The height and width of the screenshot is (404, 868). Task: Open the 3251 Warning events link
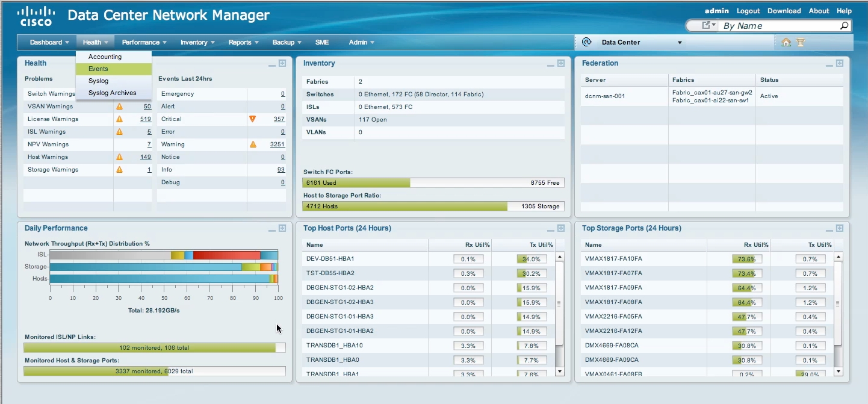pyautogui.click(x=277, y=144)
